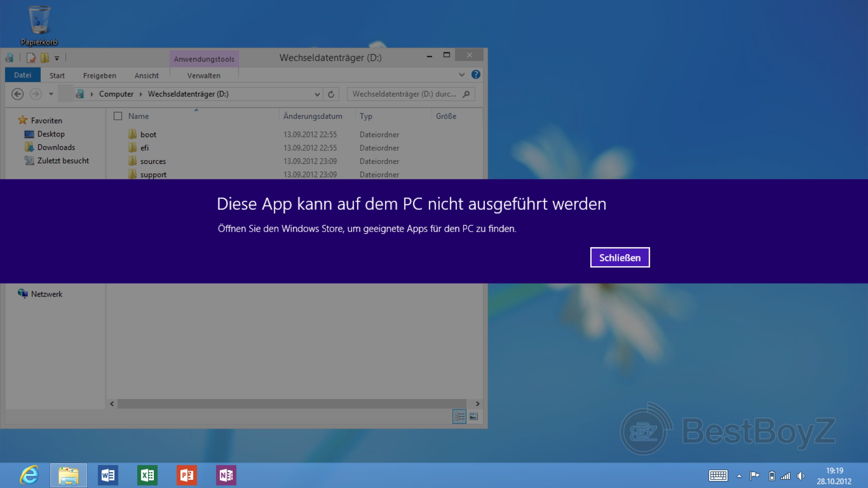Switch to details view layout button
The image size is (868, 488).
(x=459, y=416)
